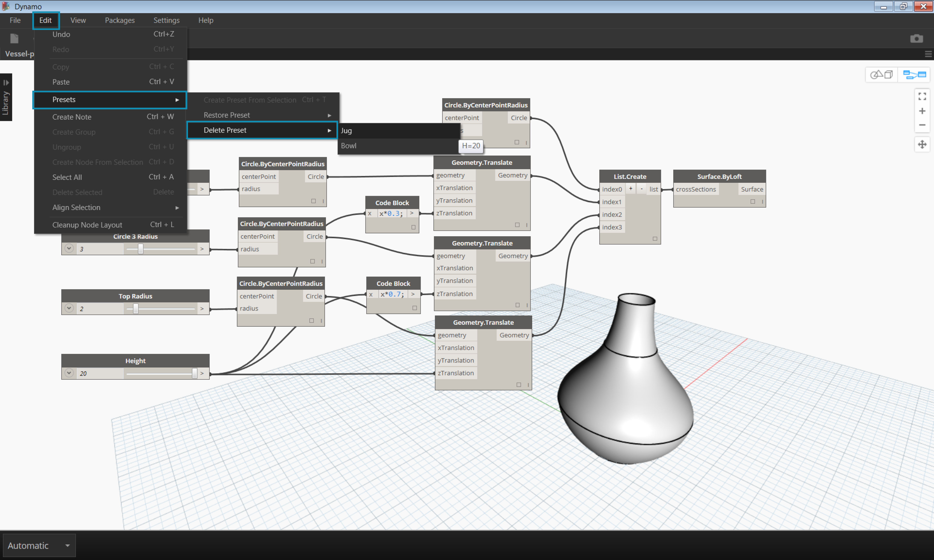934x560 pixels.
Task: Open the Help menu
Action: [206, 20]
